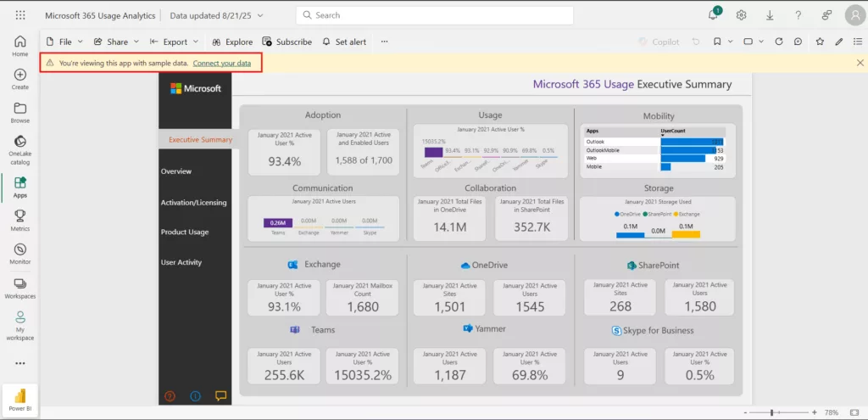Viewport: 868px width, 420px height.
Task: Click the 14.1M OneDrive files card
Action: (x=449, y=218)
